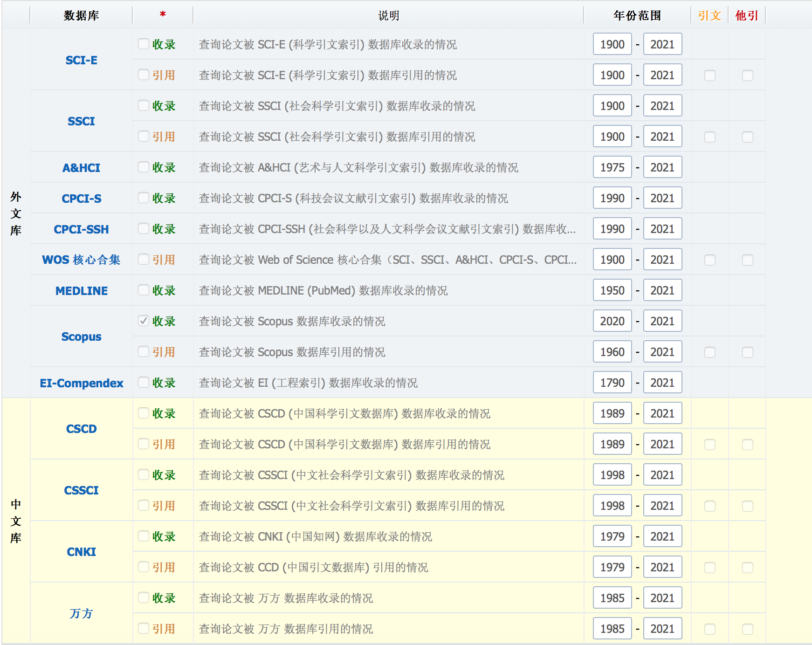Edit start year 1900 for SCI-E 收录
The image size is (812, 645).
[612, 44]
